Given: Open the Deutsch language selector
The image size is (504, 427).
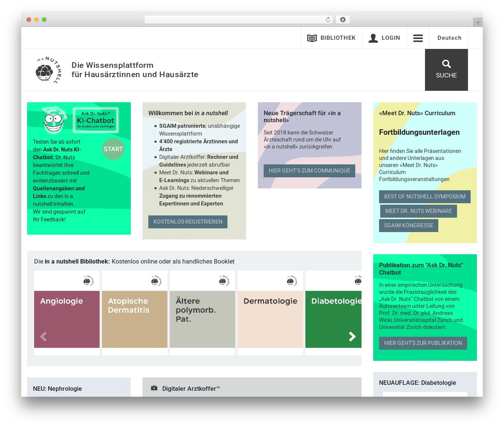Looking at the screenshot, I should coord(449,38).
